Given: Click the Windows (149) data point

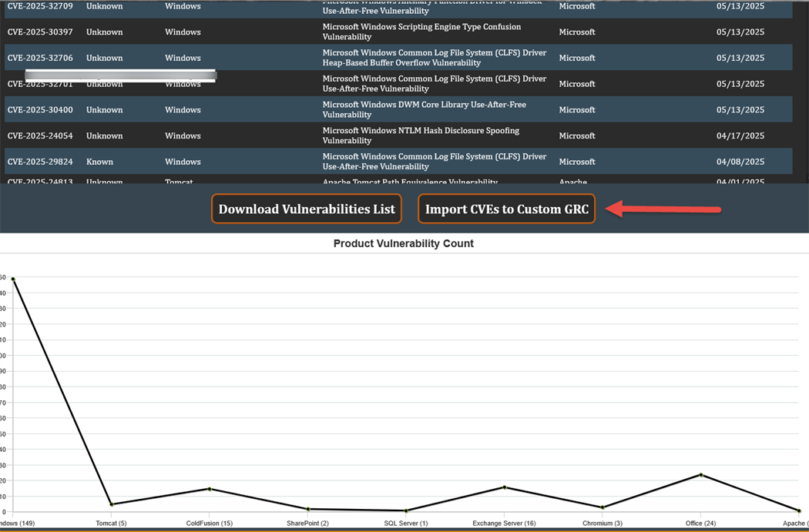Looking at the screenshot, I should [x=13, y=279].
